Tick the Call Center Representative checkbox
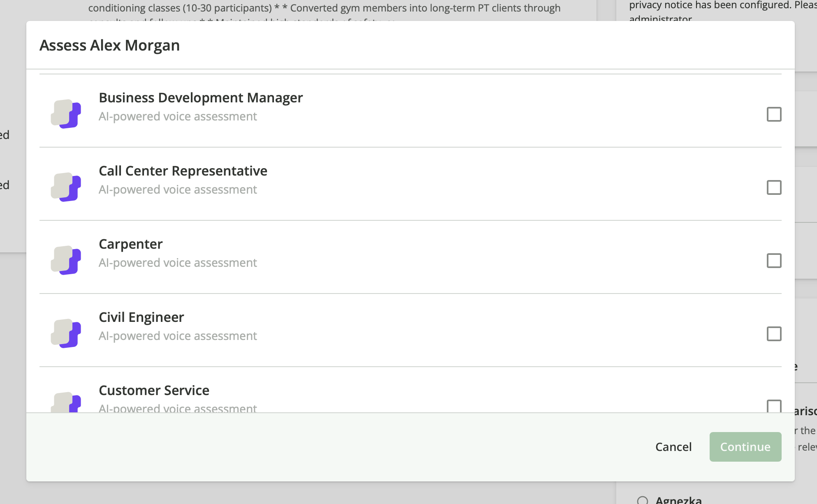Viewport: 817px width, 504px height. (774, 187)
